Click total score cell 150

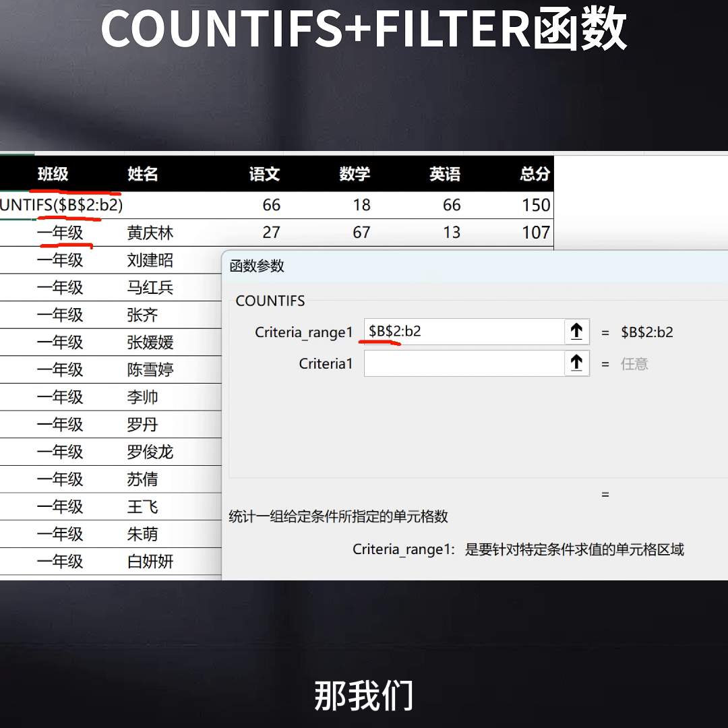537,205
